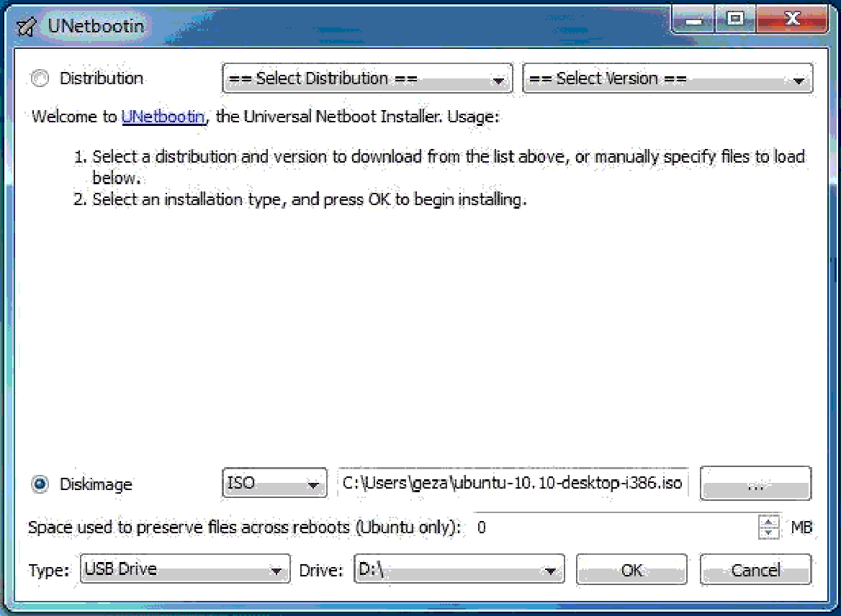Minimize the UNetbootin window
The width and height of the screenshot is (841, 616).
coord(692,19)
